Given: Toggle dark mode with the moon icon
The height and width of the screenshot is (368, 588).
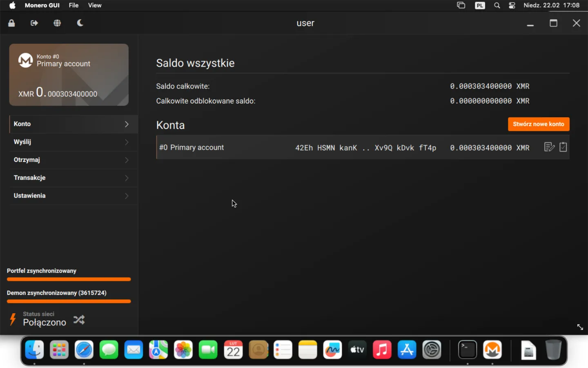Looking at the screenshot, I should click(x=80, y=23).
